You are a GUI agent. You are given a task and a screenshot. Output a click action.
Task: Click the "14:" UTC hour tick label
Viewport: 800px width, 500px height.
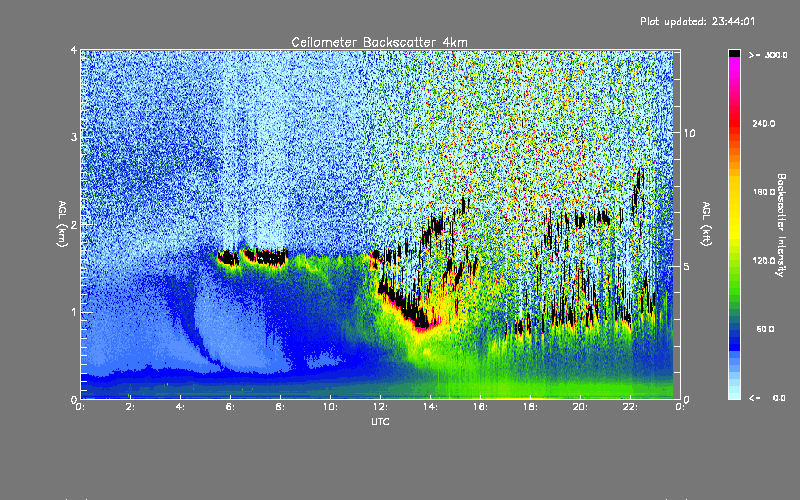coord(430,407)
